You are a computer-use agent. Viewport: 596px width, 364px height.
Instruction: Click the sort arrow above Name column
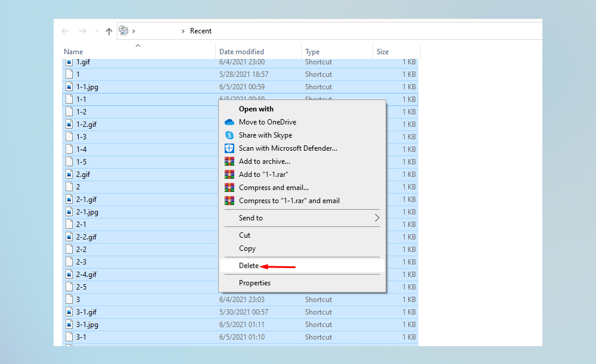point(138,45)
